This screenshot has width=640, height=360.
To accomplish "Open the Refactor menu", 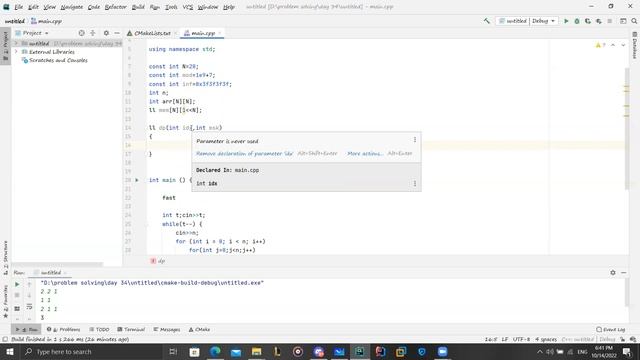I will click(x=116, y=7).
